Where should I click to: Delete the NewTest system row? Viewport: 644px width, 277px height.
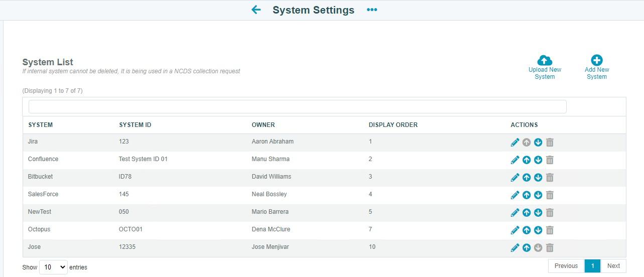coord(550,213)
